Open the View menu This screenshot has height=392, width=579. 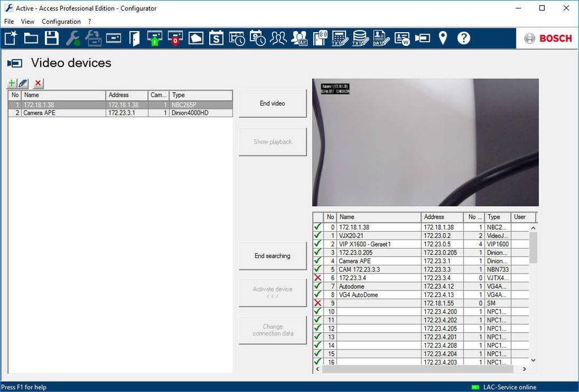click(x=28, y=21)
